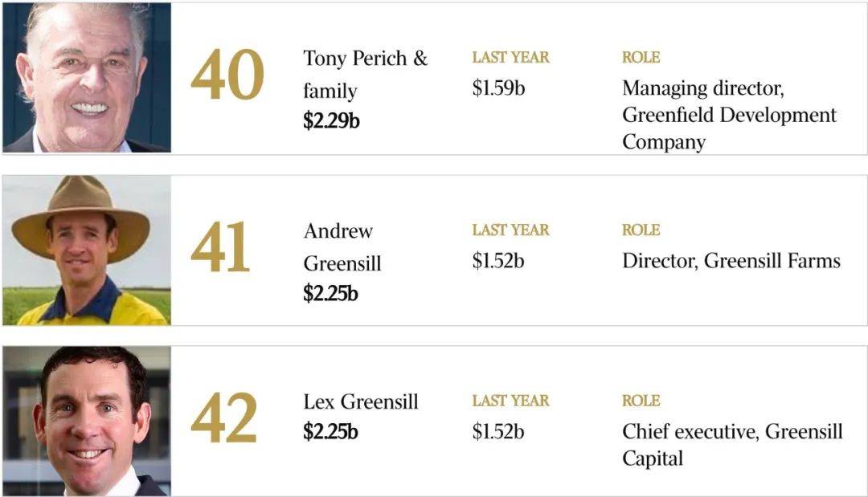The height and width of the screenshot is (497, 868).
Task: Click ROLE label in Tony Perich's row
Action: 641,58
